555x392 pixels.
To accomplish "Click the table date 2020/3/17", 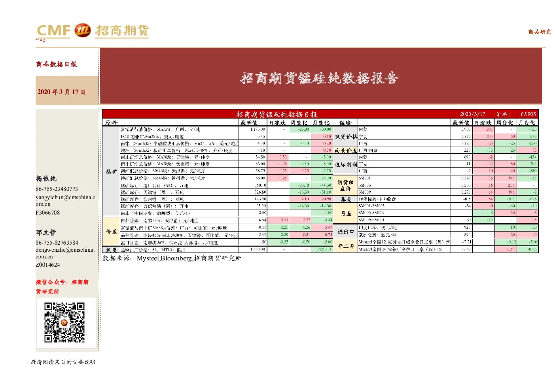I will coord(472,114).
